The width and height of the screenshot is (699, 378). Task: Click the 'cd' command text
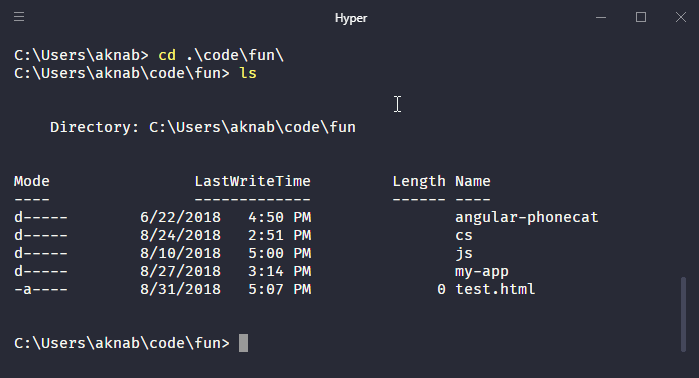pyautogui.click(x=167, y=55)
